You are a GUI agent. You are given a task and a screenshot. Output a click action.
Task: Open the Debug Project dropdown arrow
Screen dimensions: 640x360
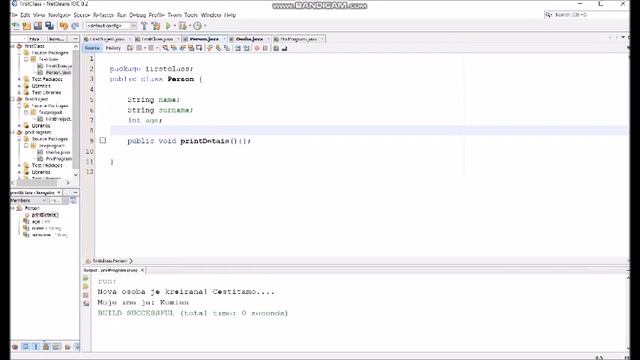tap(189, 26)
